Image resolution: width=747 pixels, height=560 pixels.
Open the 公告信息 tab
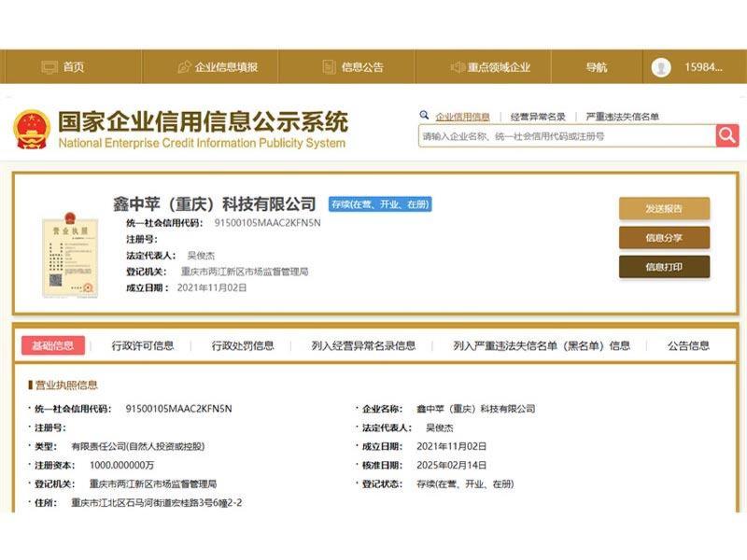[688, 345]
